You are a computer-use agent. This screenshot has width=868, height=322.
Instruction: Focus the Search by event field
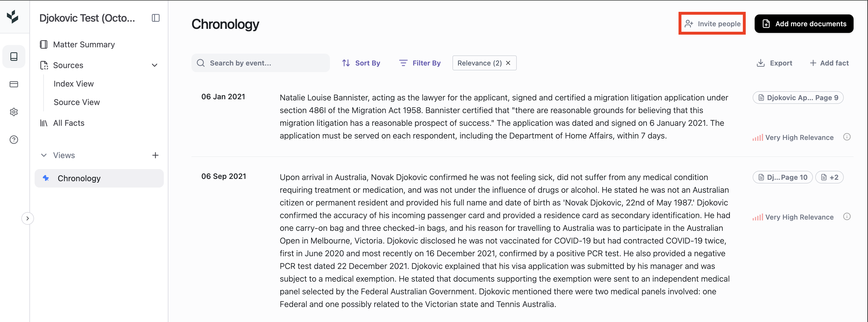(260, 63)
